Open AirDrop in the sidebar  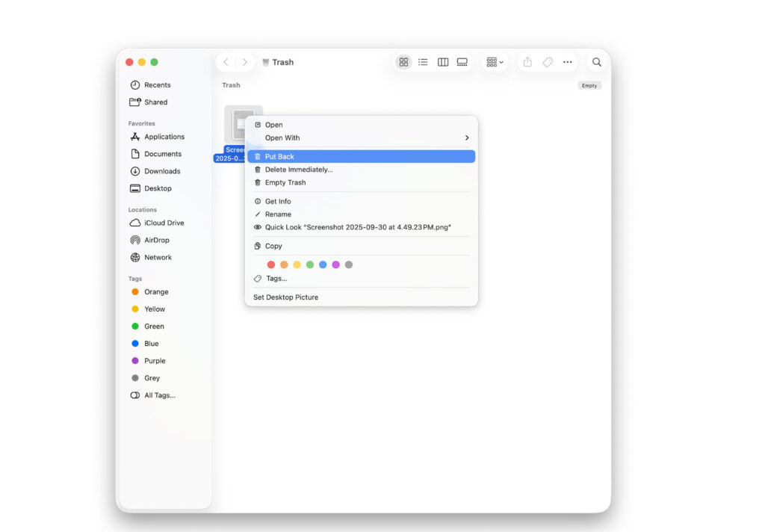point(156,240)
